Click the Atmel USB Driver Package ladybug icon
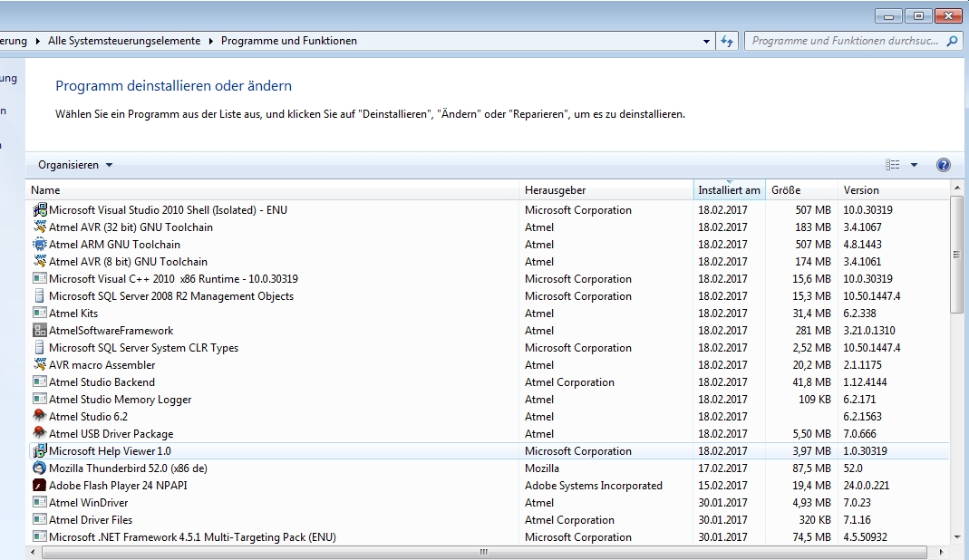The height and width of the screenshot is (560, 969). (x=40, y=433)
